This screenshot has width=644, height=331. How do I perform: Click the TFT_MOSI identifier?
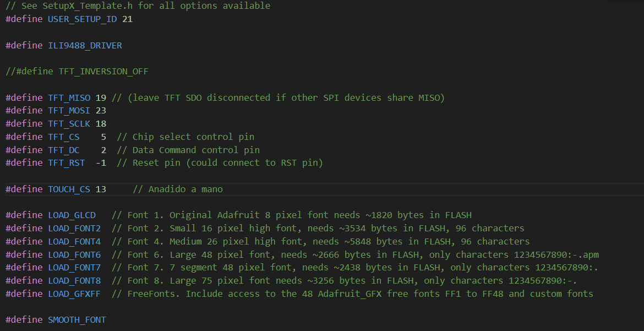click(x=69, y=111)
